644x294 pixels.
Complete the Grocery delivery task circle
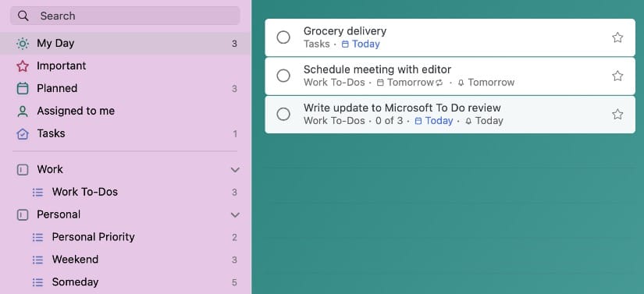pos(283,37)
